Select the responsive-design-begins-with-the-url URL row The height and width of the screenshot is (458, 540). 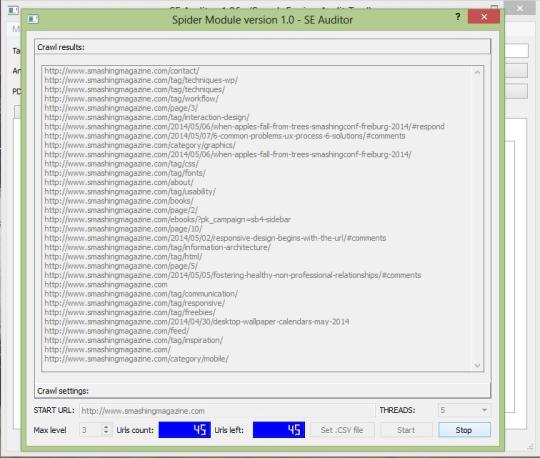[216, 238]
